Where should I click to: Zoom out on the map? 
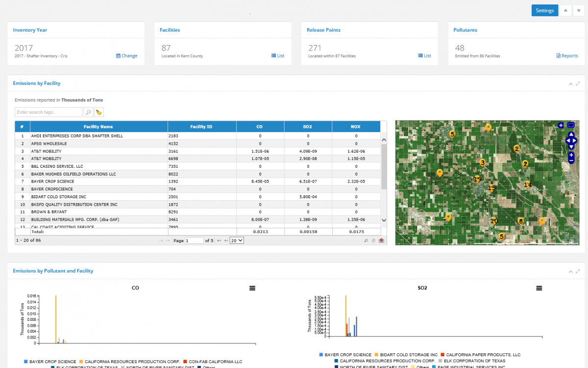coord(571,160)
